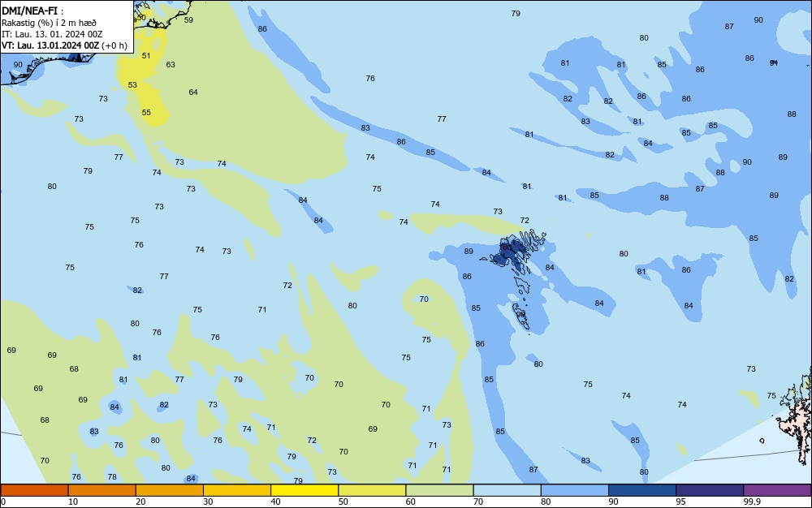
Task: Select the pale blue 70–80 legend swatch
Action: tap(507, 490)
